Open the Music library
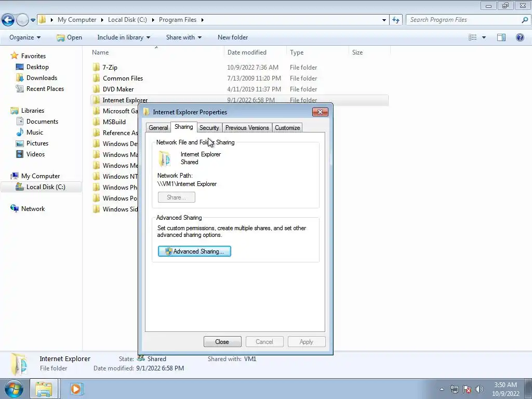The width and height of the screenshot is (532, 399). (x=30, y=132)
